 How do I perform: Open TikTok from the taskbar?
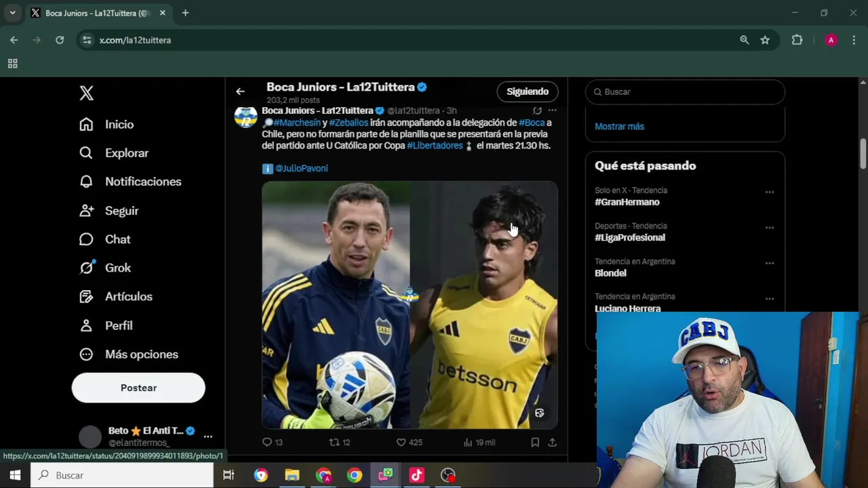416,475
